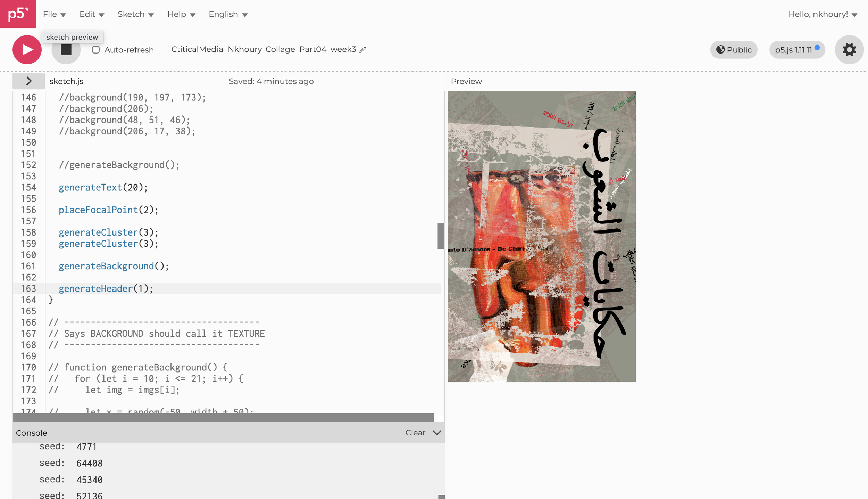Select the sketch.js file tab
Image resolution: width=868 pixels, height=499 pixels.
(66, 81)
